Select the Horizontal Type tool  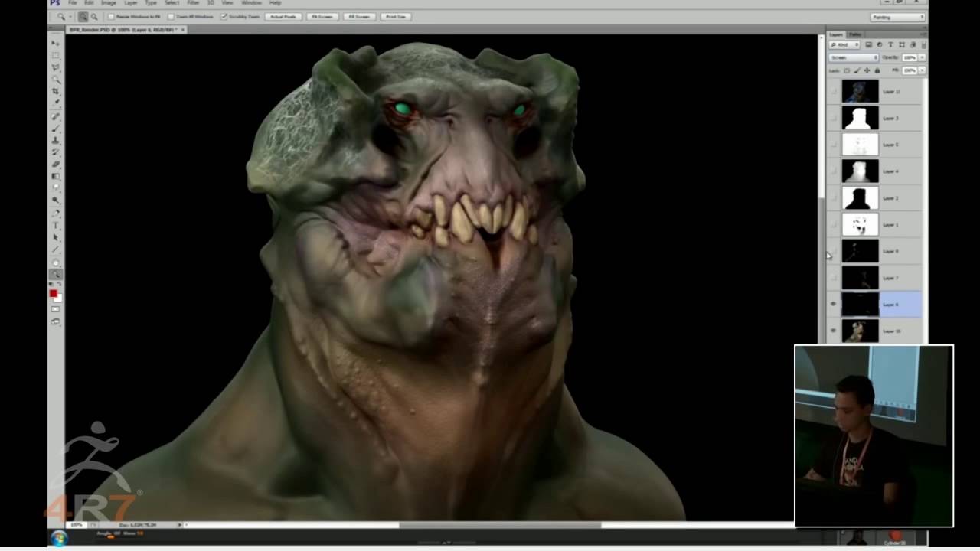56,225
